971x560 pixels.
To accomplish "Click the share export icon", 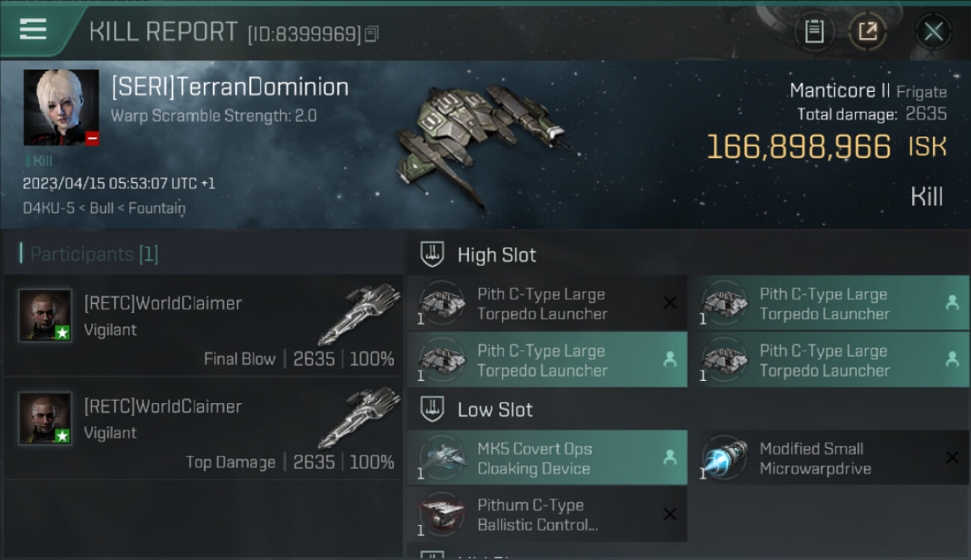I will point(867,32).
